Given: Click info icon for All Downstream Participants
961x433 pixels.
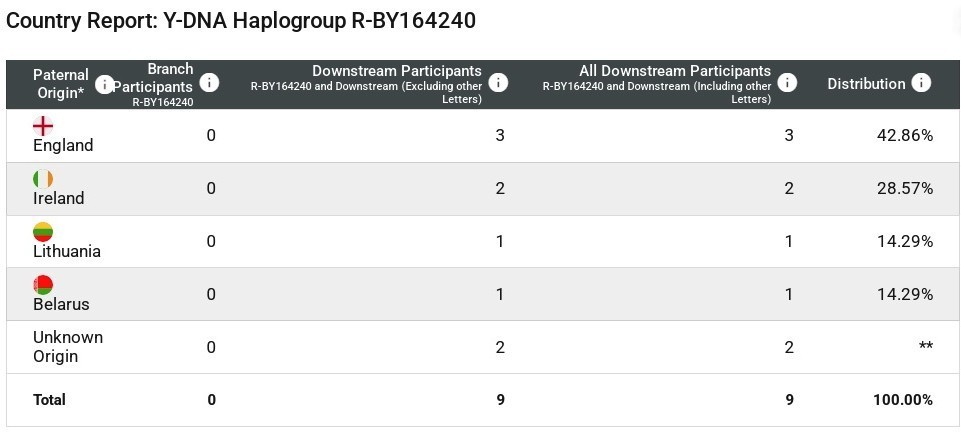Looking at the screenshot, I should 788,83.
